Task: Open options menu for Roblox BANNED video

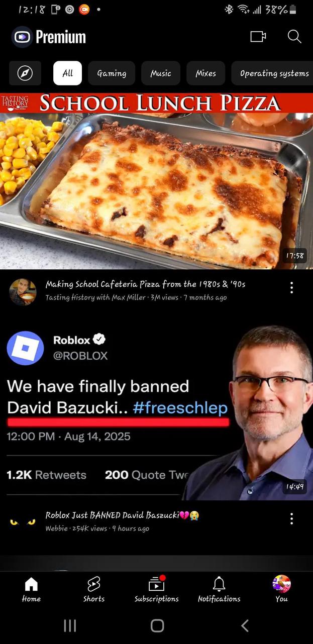Action: pos(291,519)
